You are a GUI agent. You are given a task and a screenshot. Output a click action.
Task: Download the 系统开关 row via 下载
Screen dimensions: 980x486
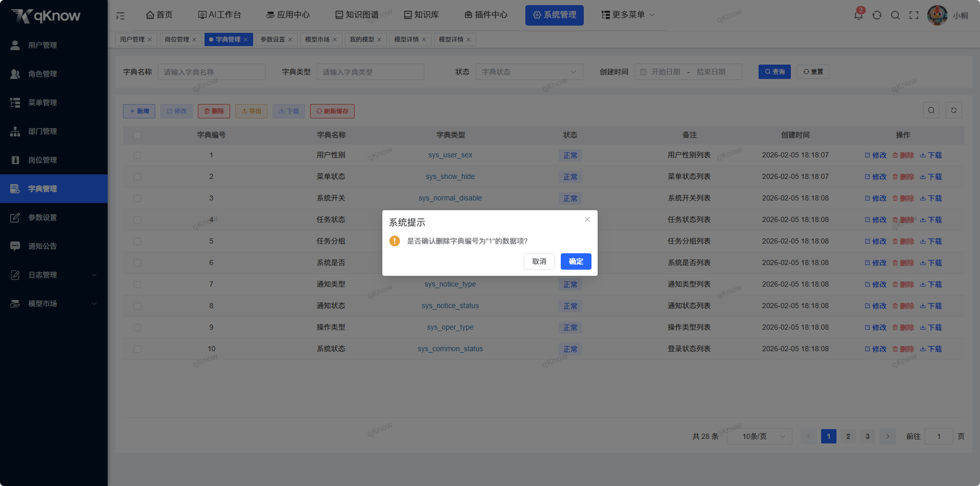931,198
